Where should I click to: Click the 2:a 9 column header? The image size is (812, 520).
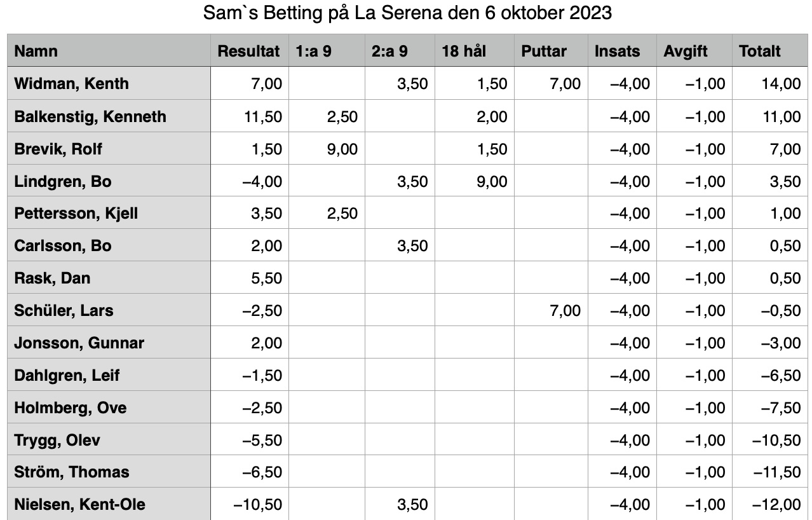[400, 51]
